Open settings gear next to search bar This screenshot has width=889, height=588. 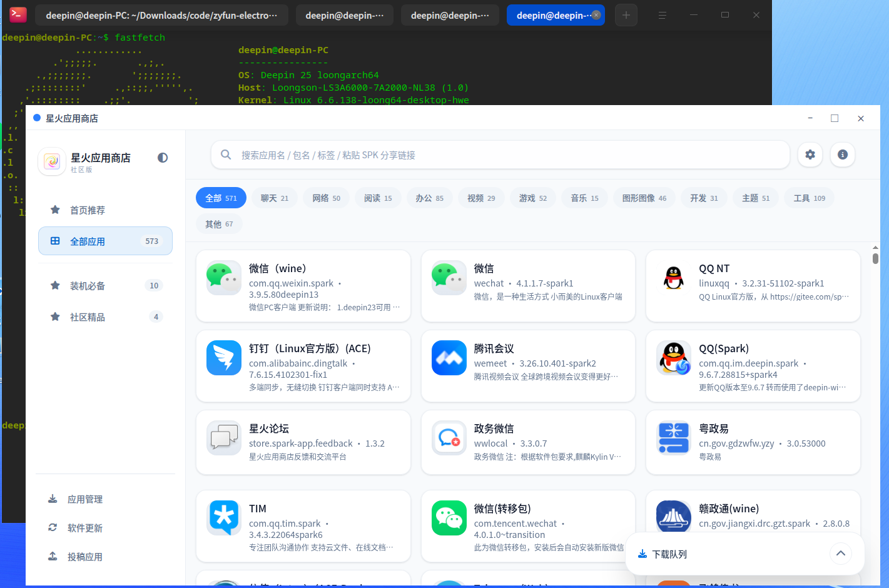pyautogui.click(x=810, y=155)
